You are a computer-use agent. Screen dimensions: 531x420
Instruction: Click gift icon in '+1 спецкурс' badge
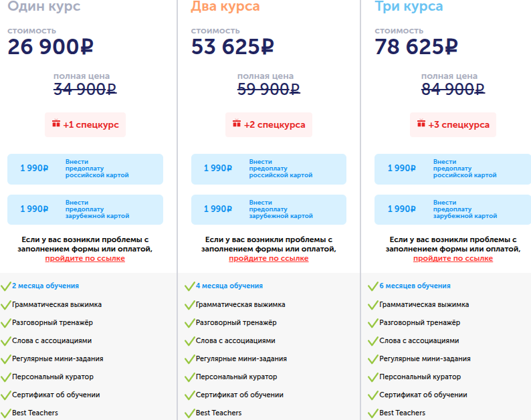coord(56,124)
